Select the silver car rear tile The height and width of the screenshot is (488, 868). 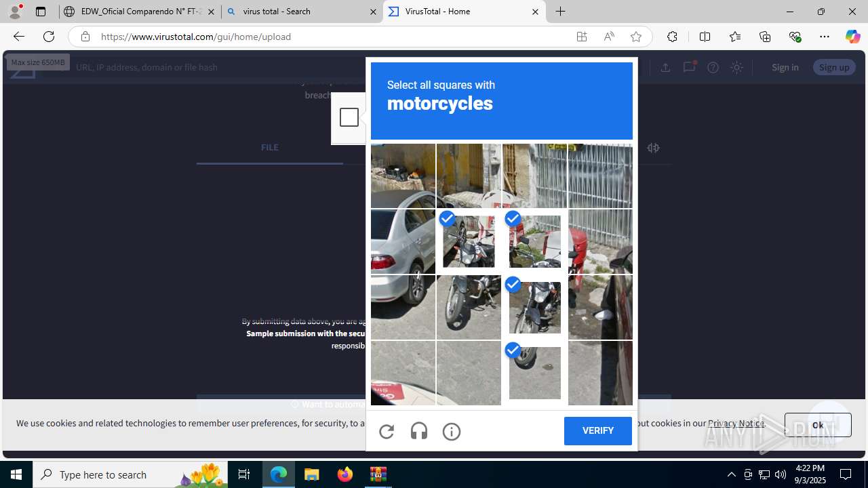pos(403,241)
